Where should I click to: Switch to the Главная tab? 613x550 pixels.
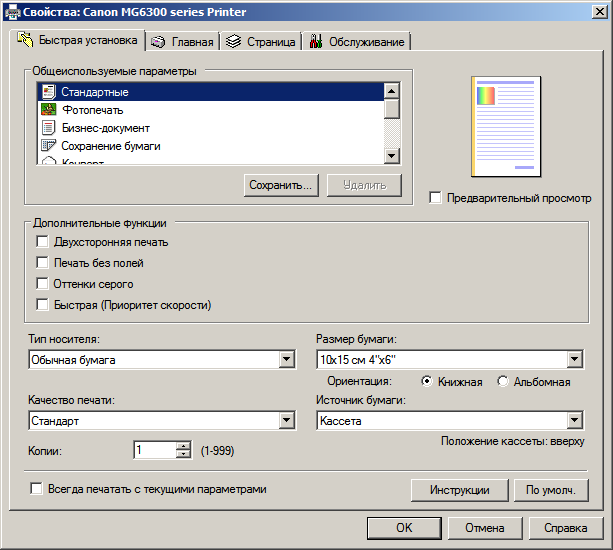click(183, 41)
